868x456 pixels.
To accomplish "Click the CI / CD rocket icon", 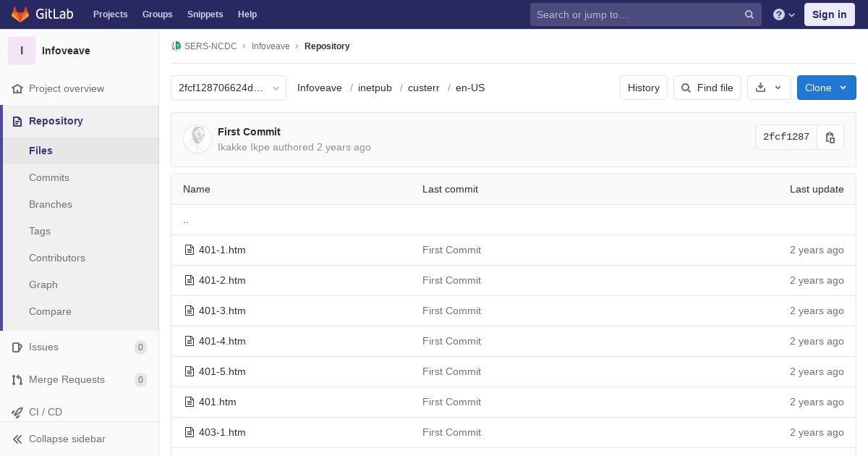I will (17, 413).
